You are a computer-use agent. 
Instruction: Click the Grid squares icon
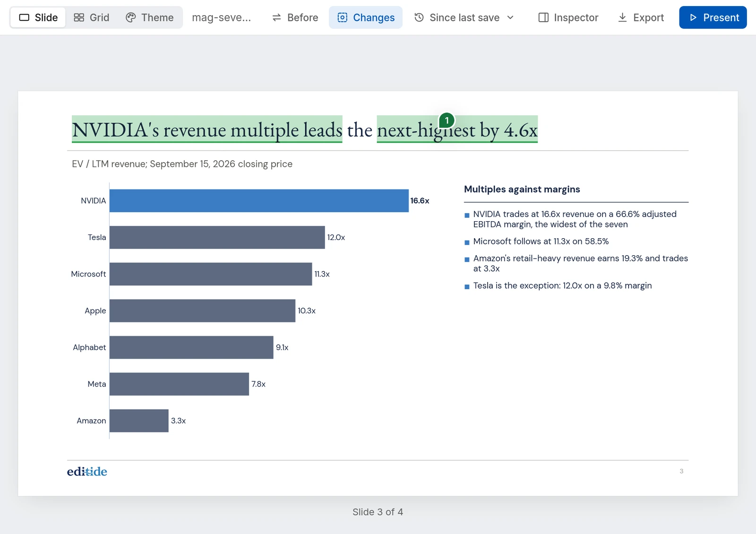(79, 17)
